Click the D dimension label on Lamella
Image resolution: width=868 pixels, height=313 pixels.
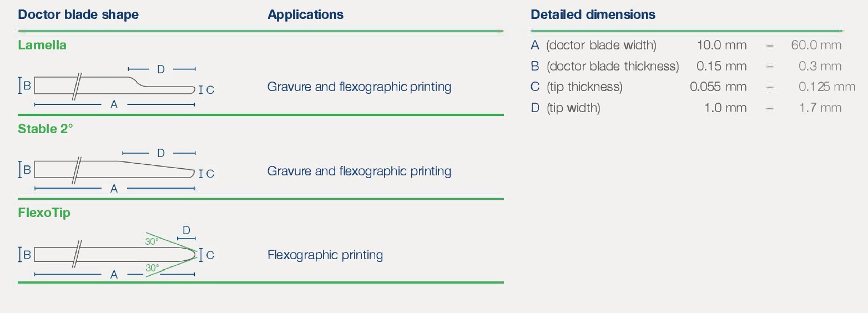[161, 69]
